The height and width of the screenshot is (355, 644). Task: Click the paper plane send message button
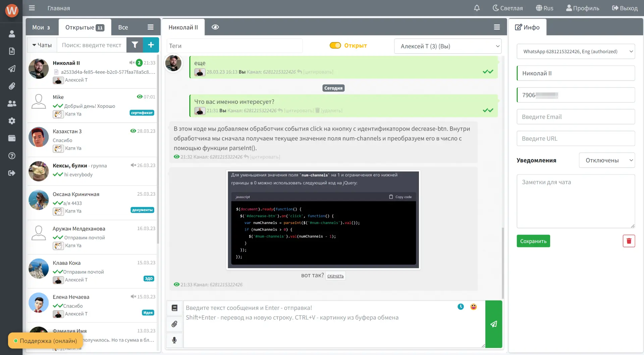pos(493,324)
